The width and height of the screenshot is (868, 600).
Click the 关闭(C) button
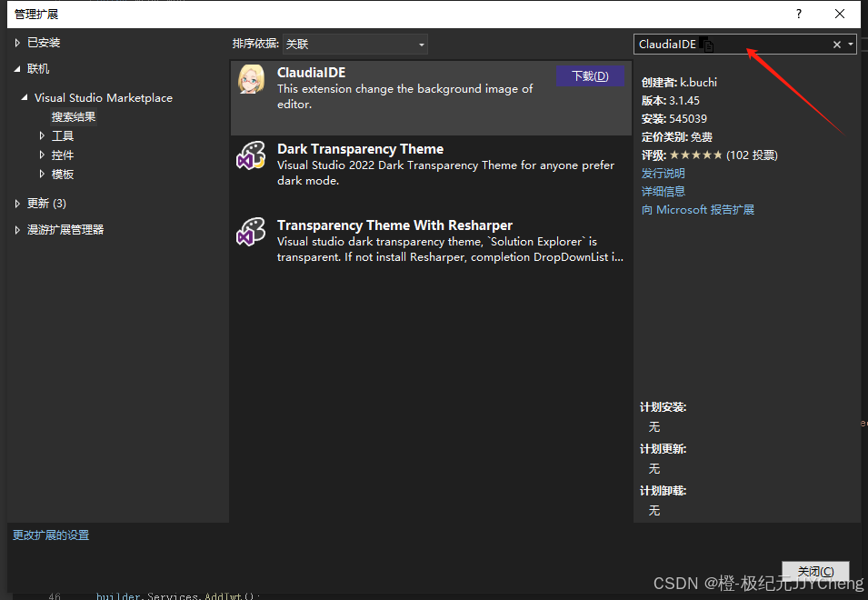pos(815,571)
